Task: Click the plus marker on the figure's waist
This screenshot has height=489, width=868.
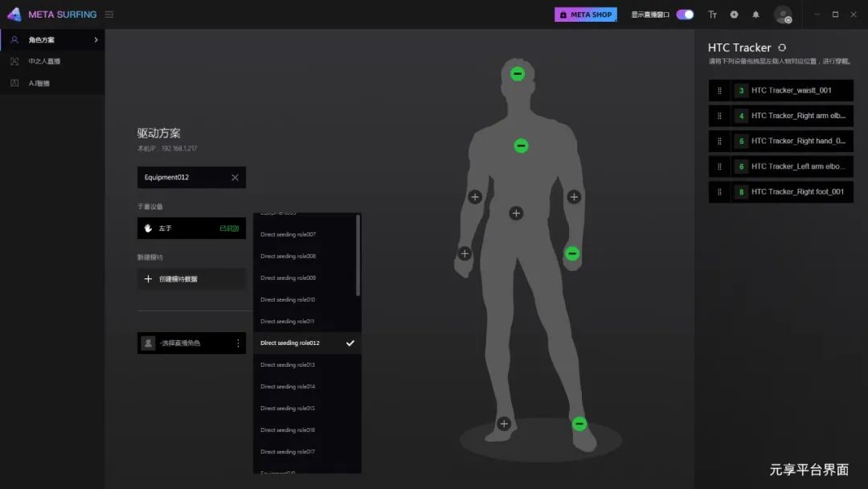Action: click(x=516, y=213)
